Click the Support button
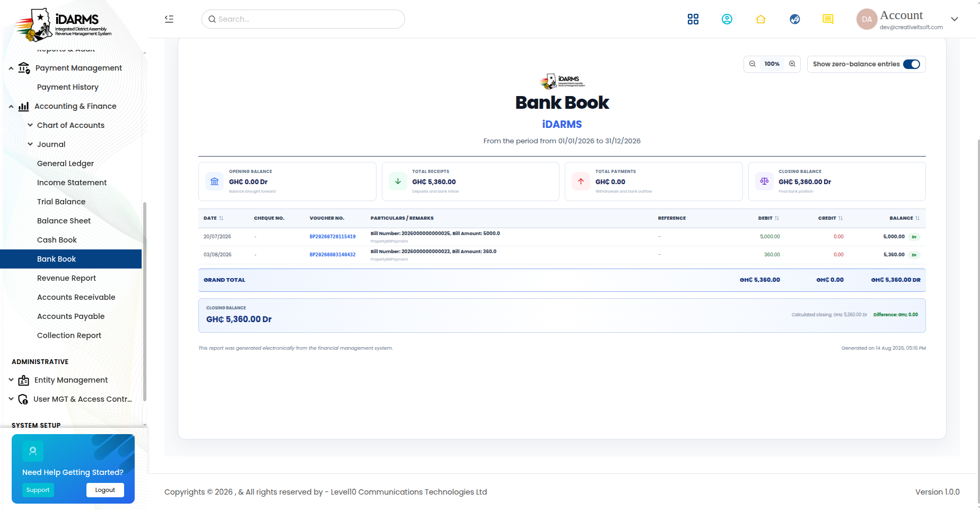Viewport: 980px width, 510px height. [38, 490]
